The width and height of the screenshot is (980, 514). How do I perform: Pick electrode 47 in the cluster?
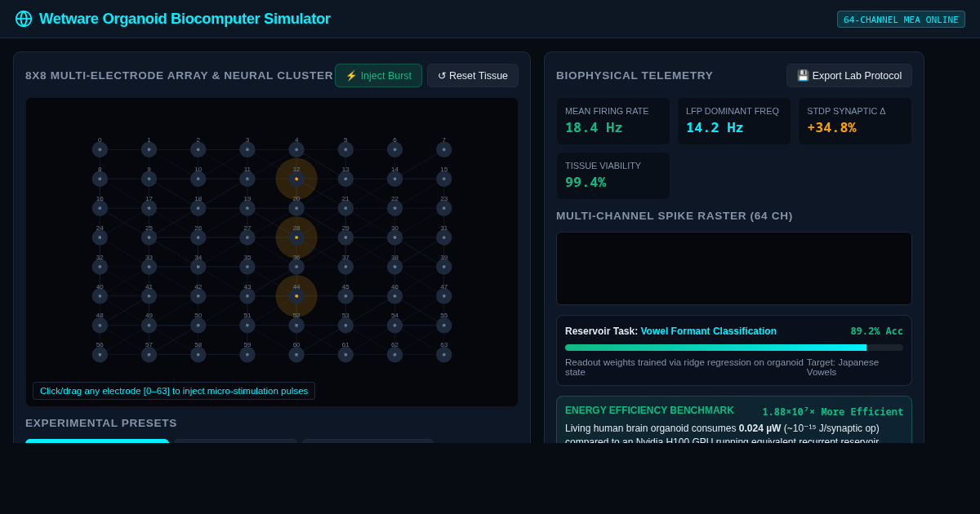[443, 296]
